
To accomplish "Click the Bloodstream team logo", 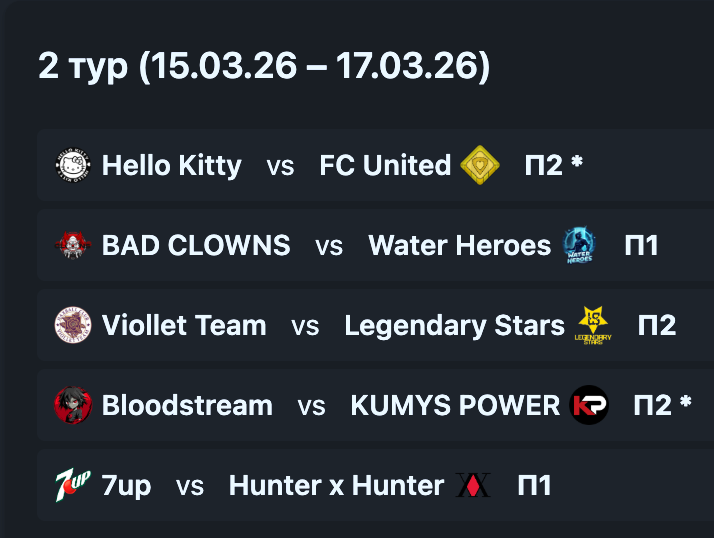I will [73, 405].
